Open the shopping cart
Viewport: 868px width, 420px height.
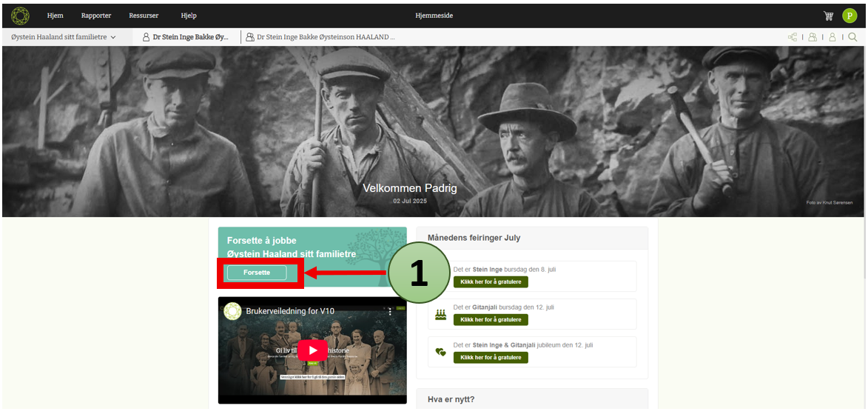[828, 16]
